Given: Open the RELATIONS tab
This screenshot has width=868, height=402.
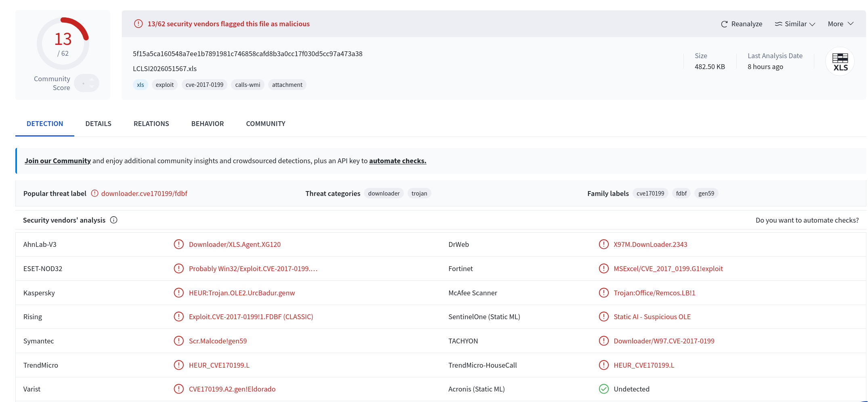Looking at the screenshot, I should coord(151,124).
